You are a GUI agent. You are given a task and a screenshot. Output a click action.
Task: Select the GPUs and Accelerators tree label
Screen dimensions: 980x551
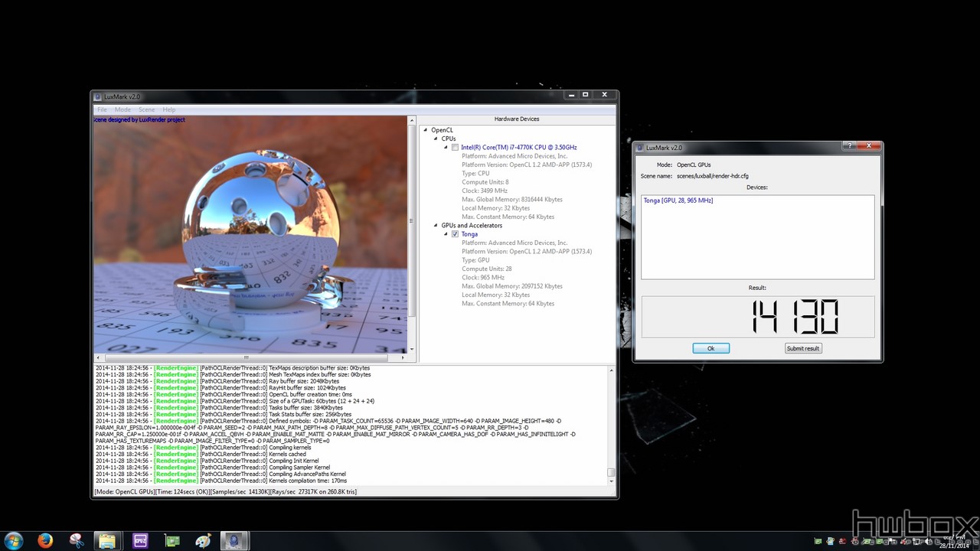[x=472, y=226]
